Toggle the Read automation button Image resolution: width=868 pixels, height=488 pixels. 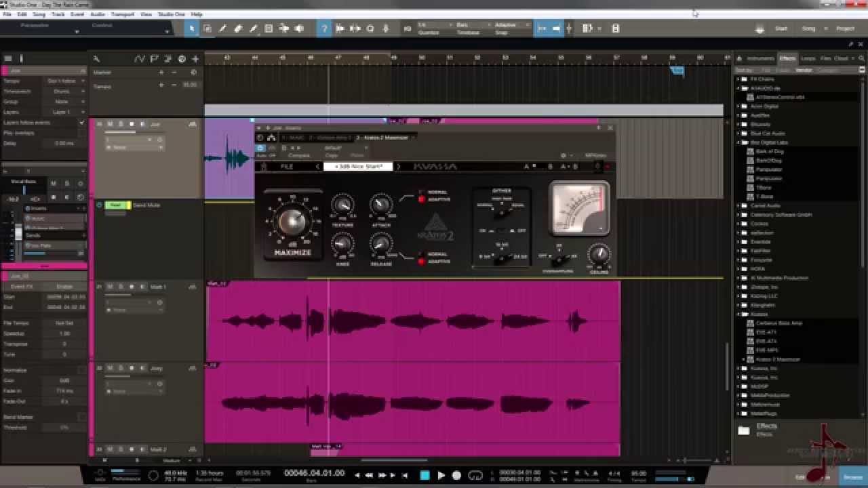tap(116, 205)
